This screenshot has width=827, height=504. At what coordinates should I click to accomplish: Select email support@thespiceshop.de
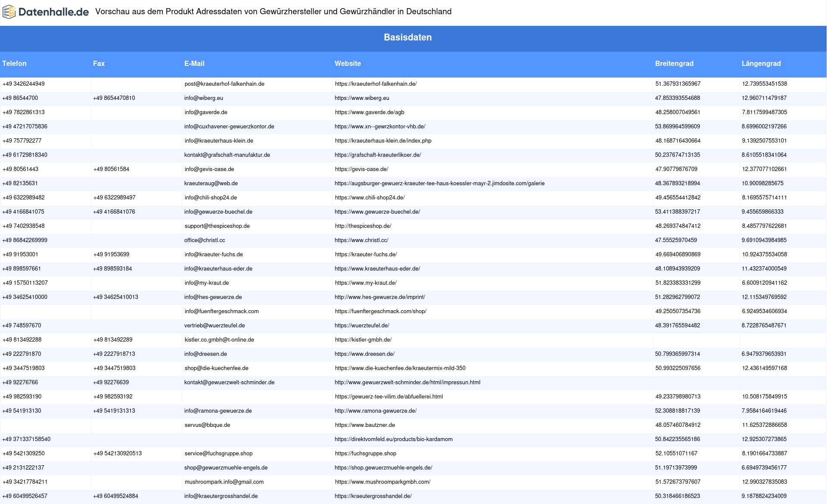pyautogui.click(x=217, y=226)
